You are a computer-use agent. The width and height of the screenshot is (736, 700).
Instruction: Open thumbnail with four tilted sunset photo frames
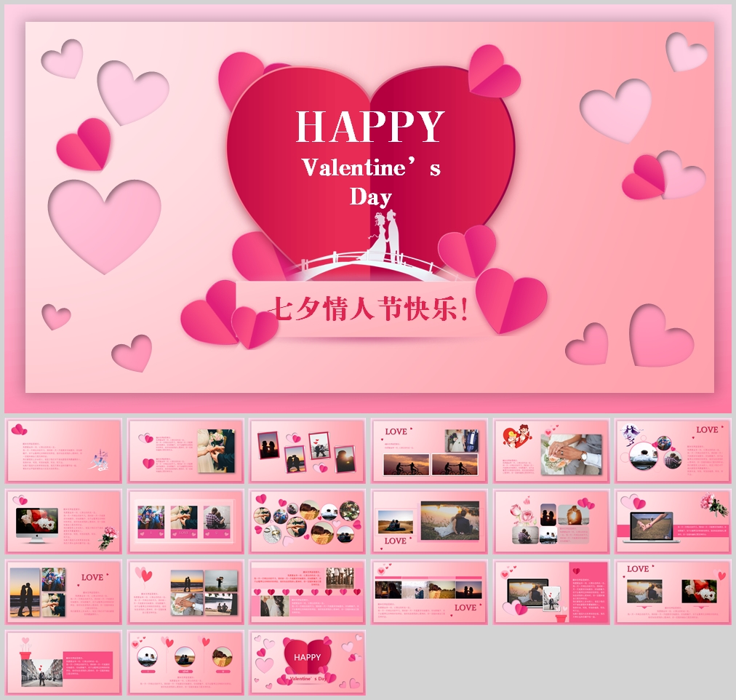(x=307, y=450)
